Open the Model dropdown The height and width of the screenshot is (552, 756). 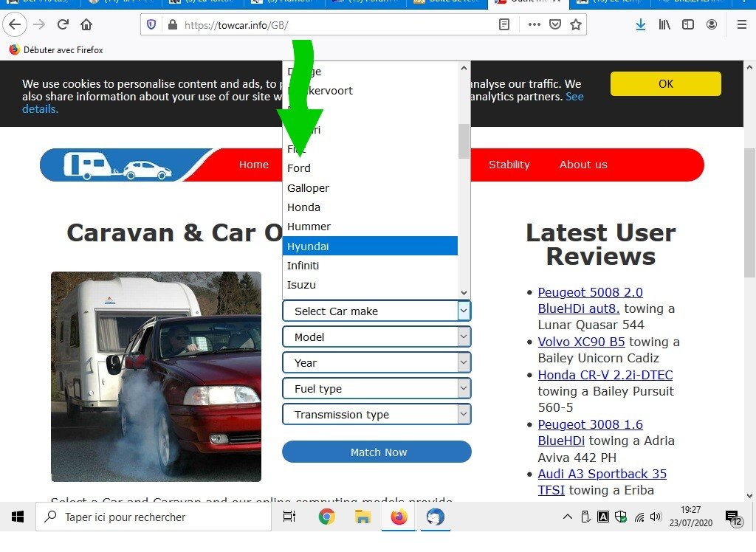click(x=377, y=337)
